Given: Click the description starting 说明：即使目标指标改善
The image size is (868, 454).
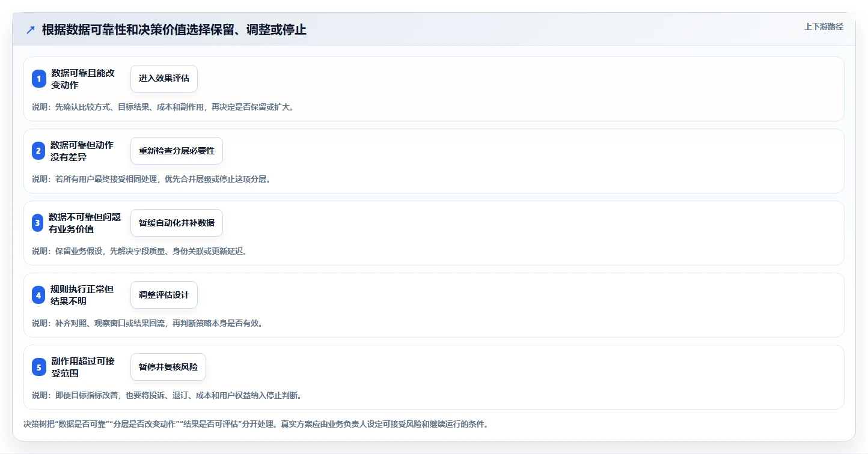Looking at the screenshot, I should [x=167, y=395].
